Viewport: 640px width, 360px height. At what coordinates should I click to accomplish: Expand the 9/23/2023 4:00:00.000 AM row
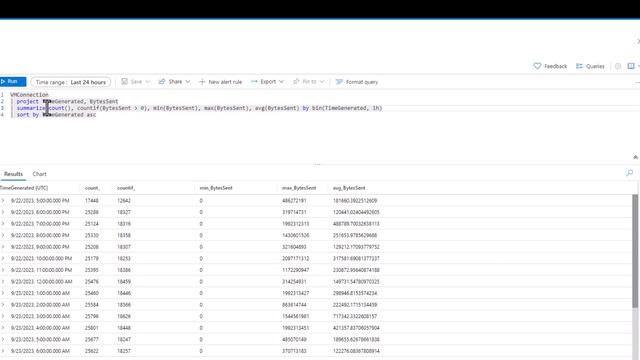pos(3,328)
